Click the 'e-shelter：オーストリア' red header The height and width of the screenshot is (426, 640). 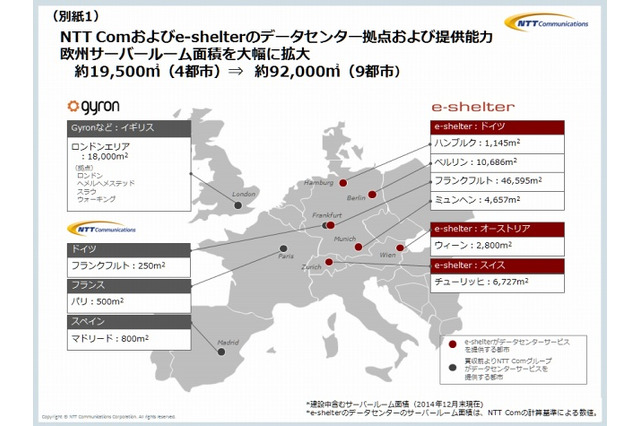click(497, 229)
